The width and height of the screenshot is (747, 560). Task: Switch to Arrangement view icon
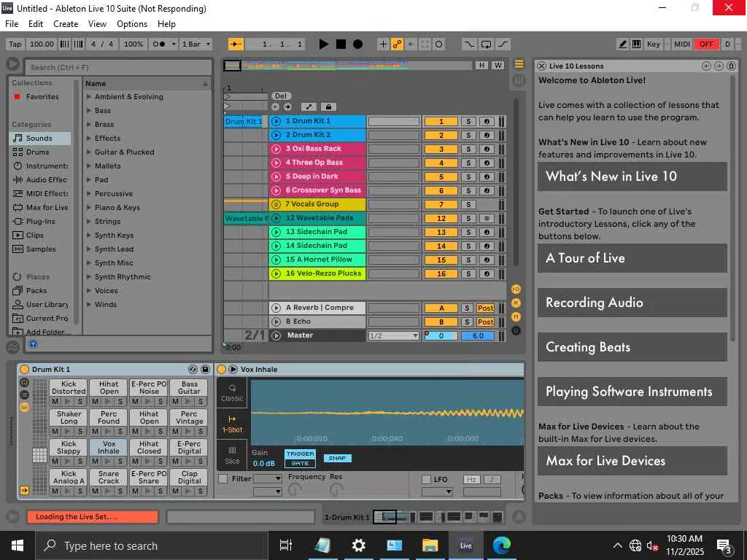click(519, 64)
